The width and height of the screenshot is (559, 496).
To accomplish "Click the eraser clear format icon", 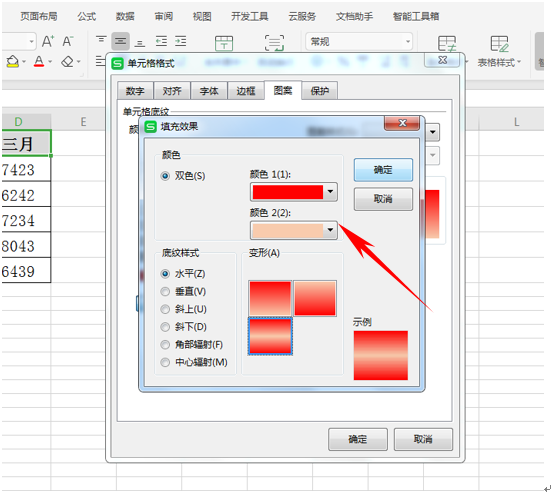I will pyautogui.click(x=67, y=62).
